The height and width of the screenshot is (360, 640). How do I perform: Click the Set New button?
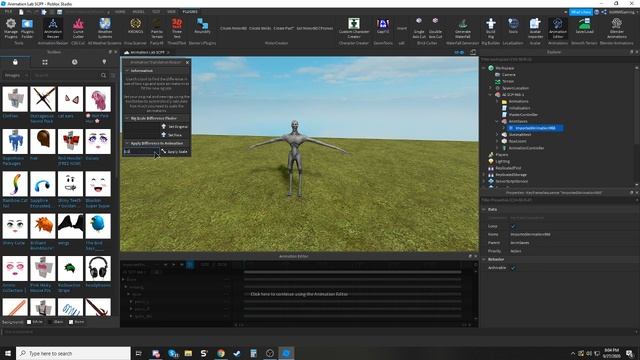click(171, 135)
